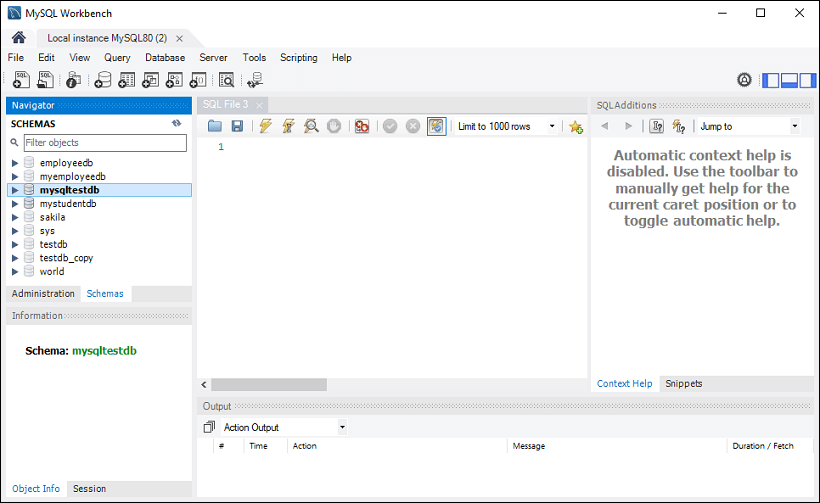Add statement to favorites star icon
Screen dimensions: 820x503
[x=576, y=127]
